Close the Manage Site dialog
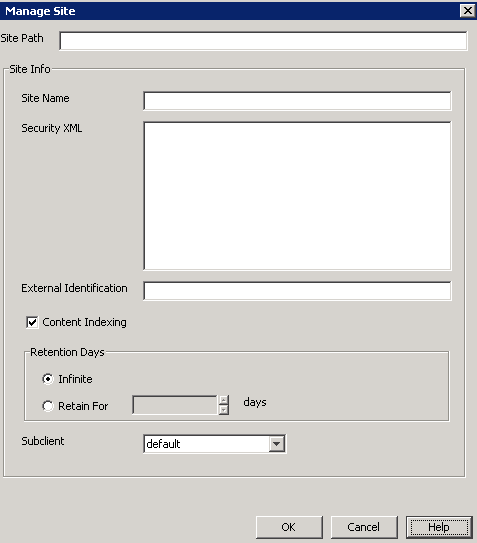 pyautogui.click(x=467, y=11)
